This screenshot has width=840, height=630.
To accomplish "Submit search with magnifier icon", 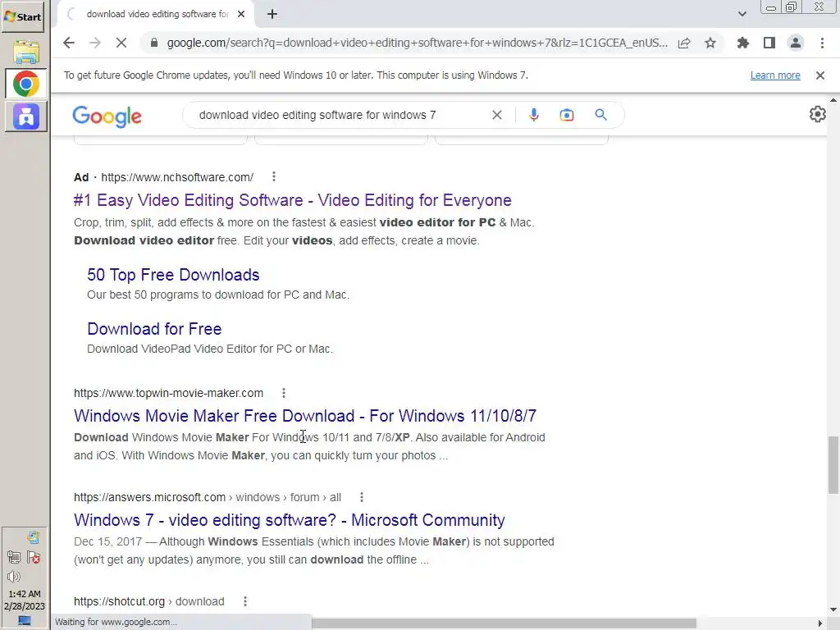I will coord(601,115).
